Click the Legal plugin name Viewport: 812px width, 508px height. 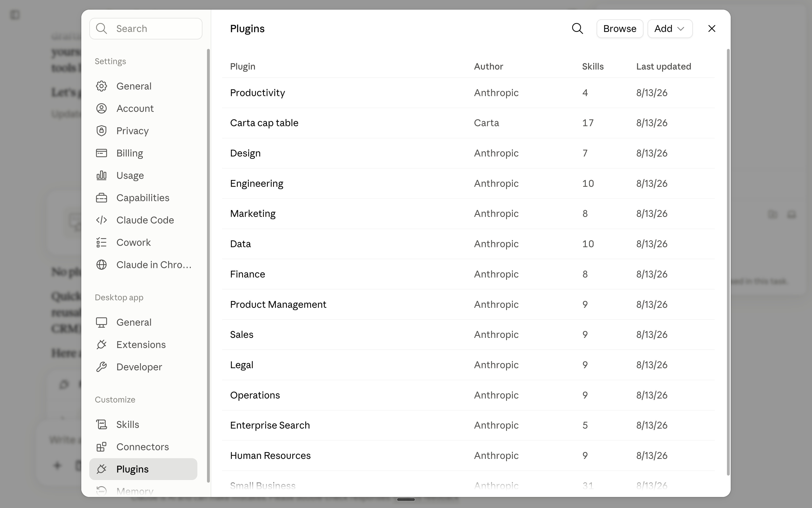click(242, 365)
